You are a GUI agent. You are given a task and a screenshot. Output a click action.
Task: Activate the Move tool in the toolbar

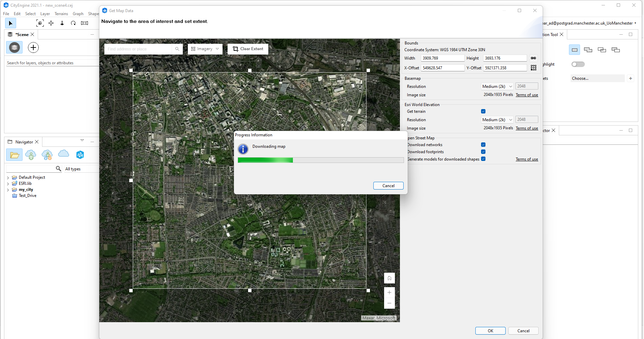coord(51,23)
